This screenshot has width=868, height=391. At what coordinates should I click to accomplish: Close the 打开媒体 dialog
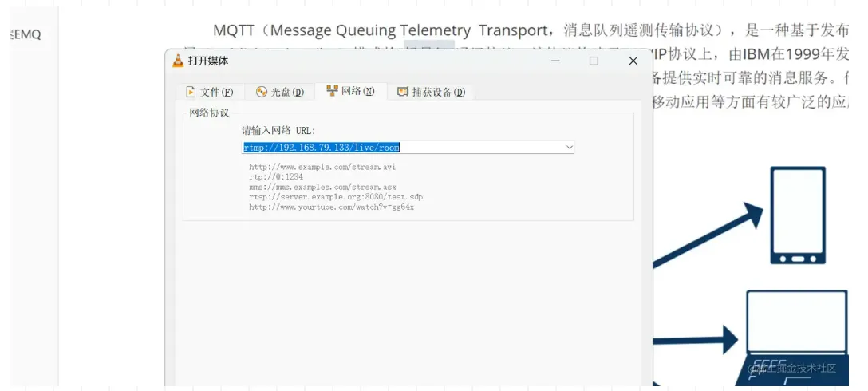(x=633, y=61)
